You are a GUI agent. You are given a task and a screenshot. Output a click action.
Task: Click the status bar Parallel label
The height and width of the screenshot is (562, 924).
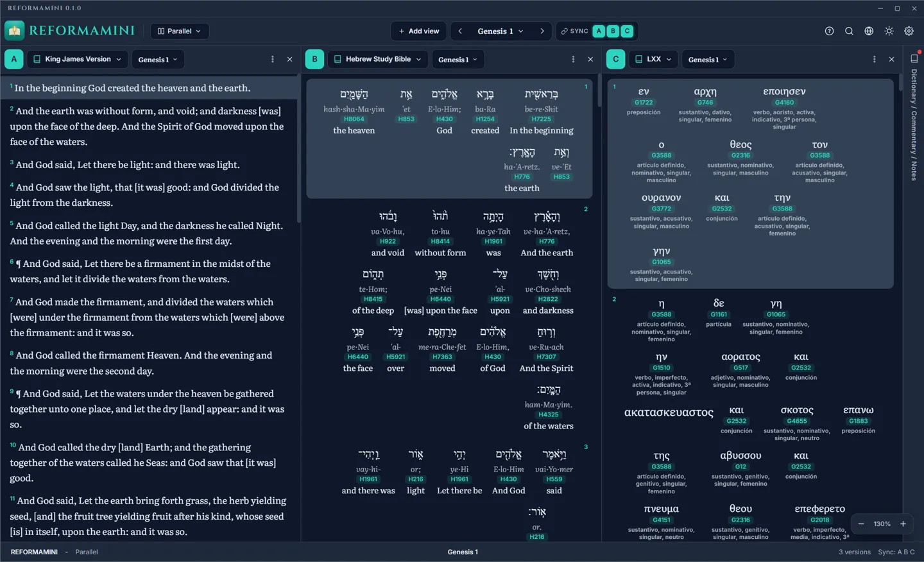87,552
